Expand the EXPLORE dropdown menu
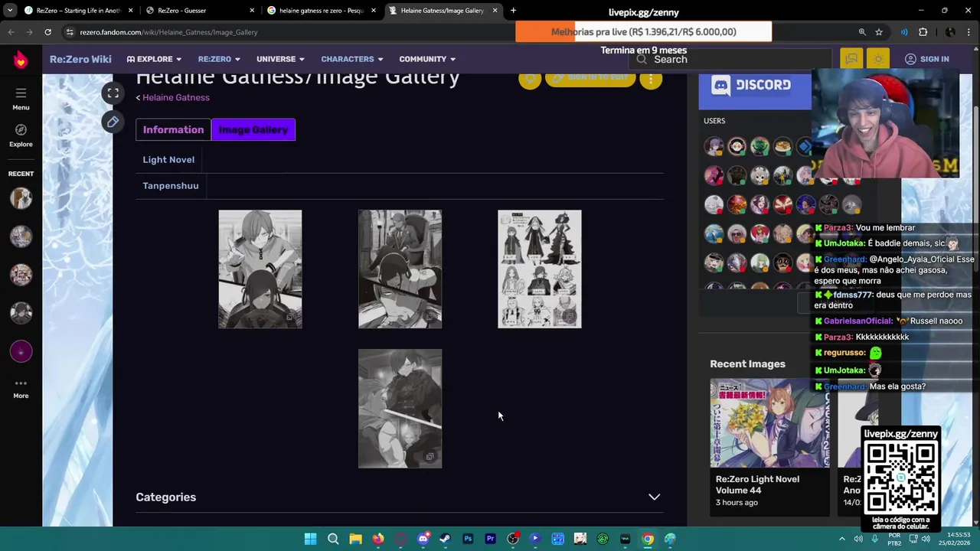This screenshot has height=551, width=980. pos(154,59)
